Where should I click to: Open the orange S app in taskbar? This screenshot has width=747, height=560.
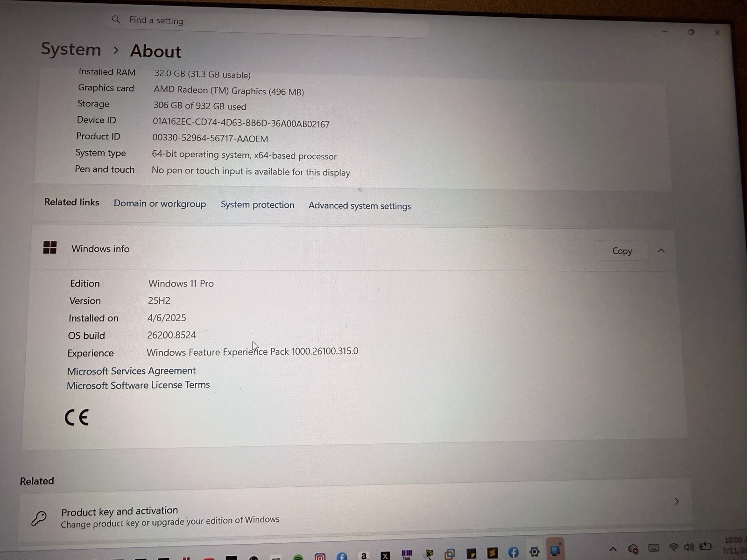coord(492,553)
